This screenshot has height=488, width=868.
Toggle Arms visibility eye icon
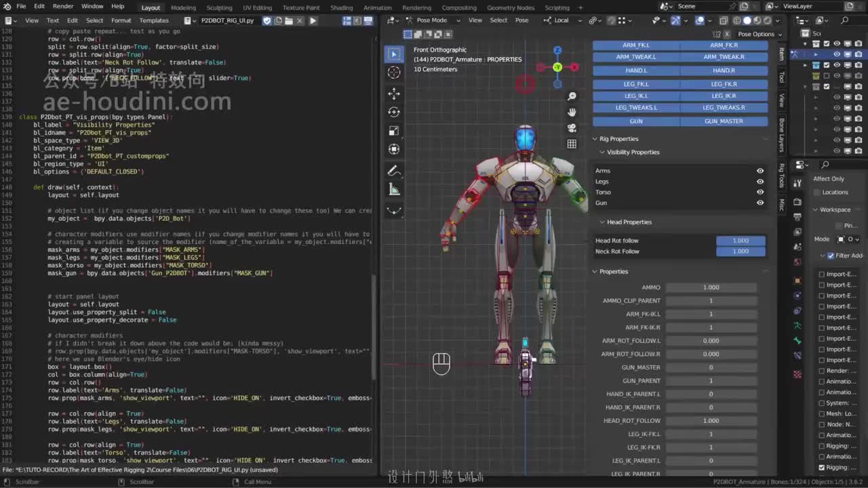coord(760,171)
